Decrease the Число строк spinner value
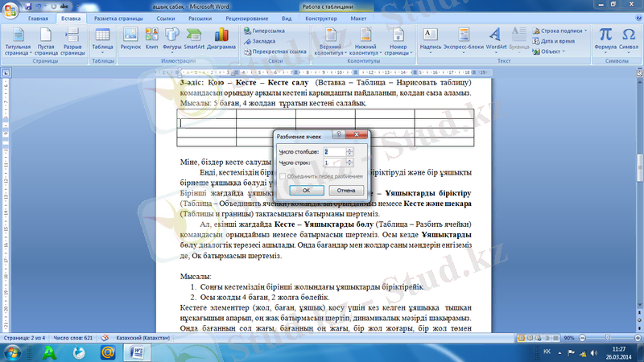 coord(349,165)
